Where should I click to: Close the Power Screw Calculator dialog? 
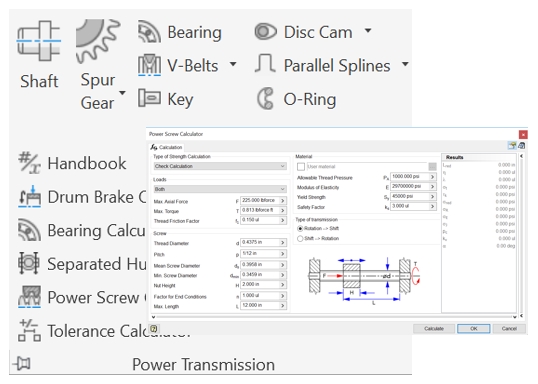[523, 134]
